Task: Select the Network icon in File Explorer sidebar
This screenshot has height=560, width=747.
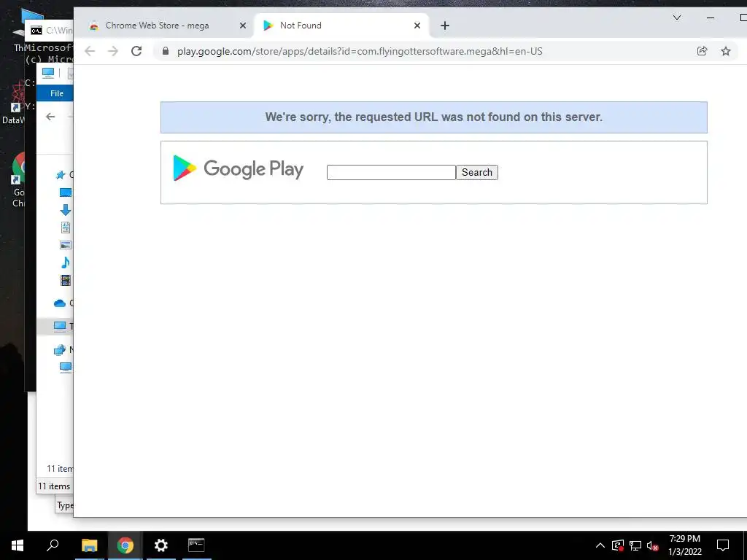Action: (x=60, y=349)
